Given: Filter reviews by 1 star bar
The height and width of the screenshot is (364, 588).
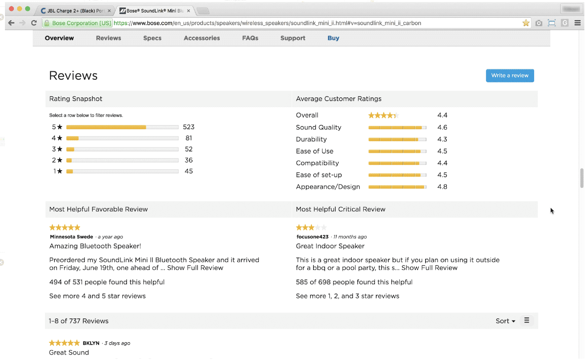Looking at the screenshot, I should coord(122,171).
